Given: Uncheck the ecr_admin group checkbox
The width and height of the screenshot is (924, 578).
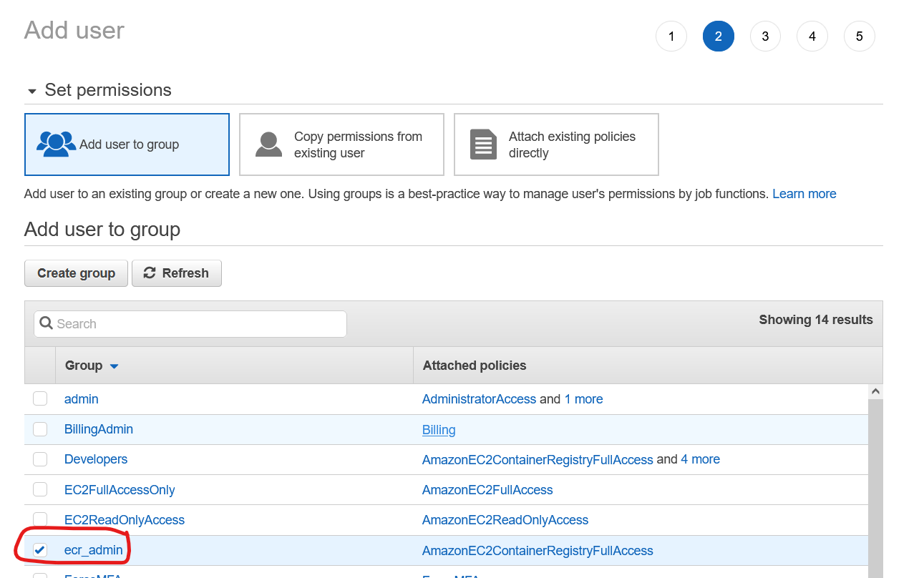Looking at the screenshot, I should tap(40, 550).
